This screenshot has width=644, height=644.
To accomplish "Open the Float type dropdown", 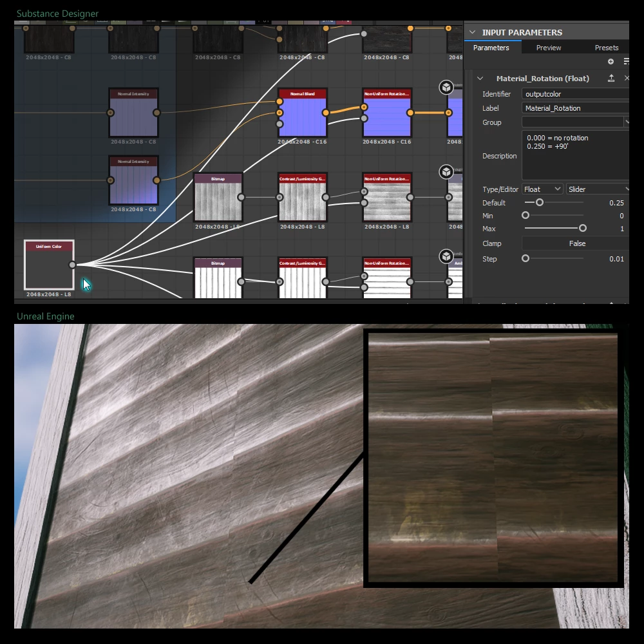I will (x=542, y=189).
